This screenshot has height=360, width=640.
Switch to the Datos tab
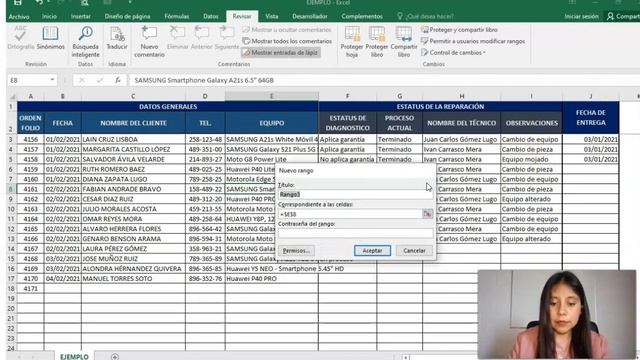[211, 16]
